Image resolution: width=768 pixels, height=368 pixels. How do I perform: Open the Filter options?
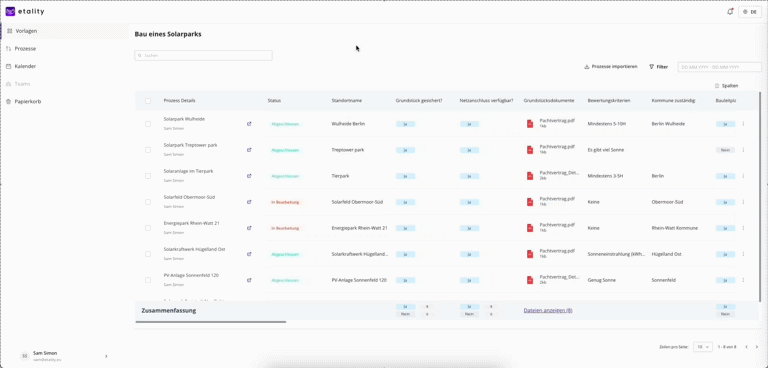[x=658, y=67]
